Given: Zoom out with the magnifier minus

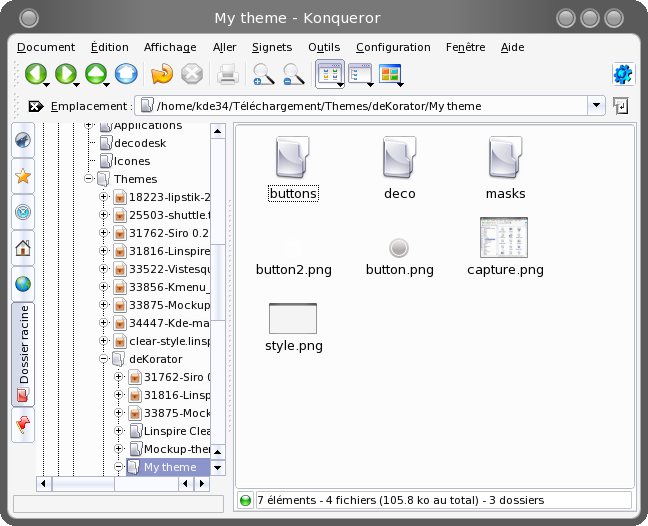Looking at the screenshot, I should click(293, 74).
